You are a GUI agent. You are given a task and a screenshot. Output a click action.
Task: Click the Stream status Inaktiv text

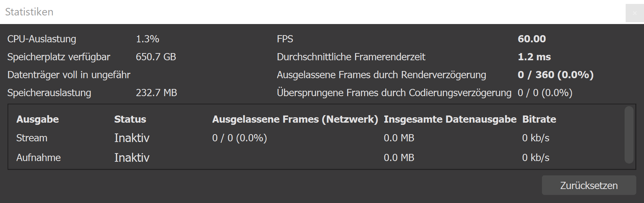132,138
